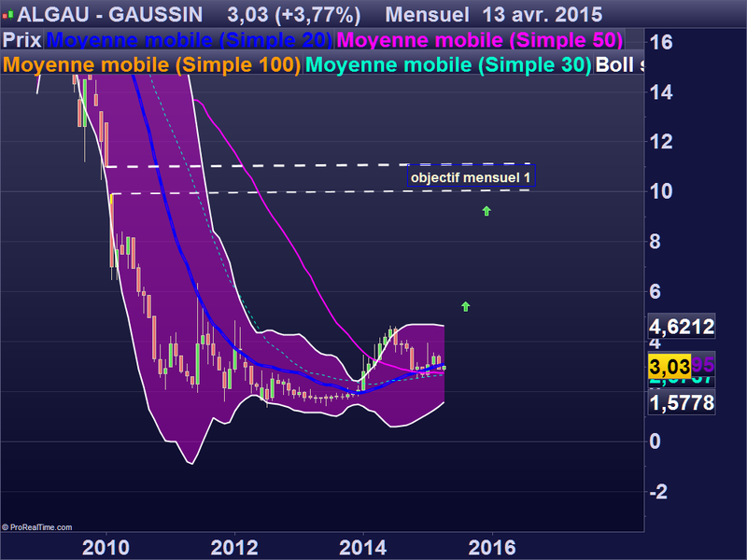Click the 10 value on price axis

tap(661, 191)
